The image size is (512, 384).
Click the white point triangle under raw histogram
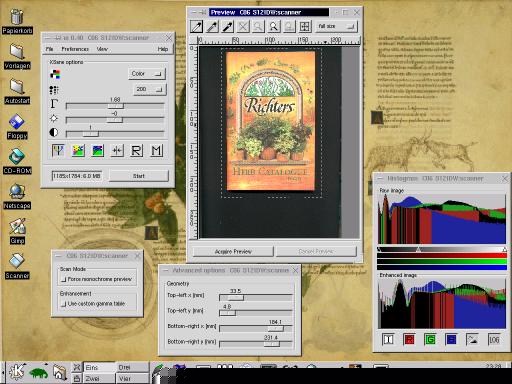point(505,249)
